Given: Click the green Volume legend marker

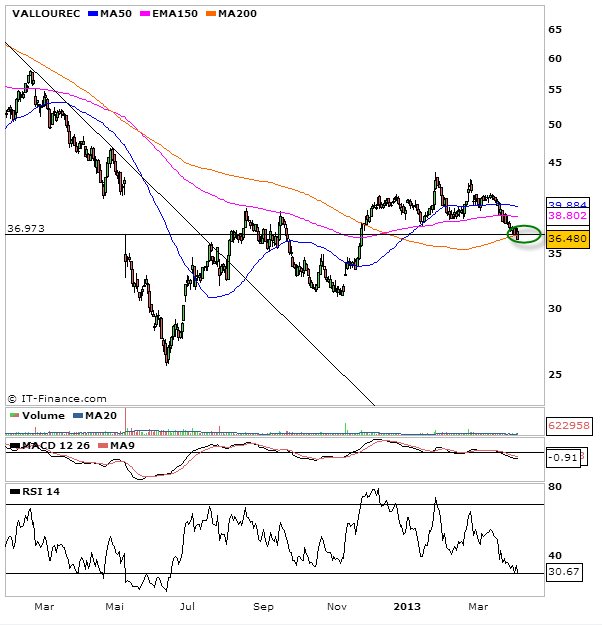Looking at the screenshot, I should pyautogui.click(x=13, y=415).
